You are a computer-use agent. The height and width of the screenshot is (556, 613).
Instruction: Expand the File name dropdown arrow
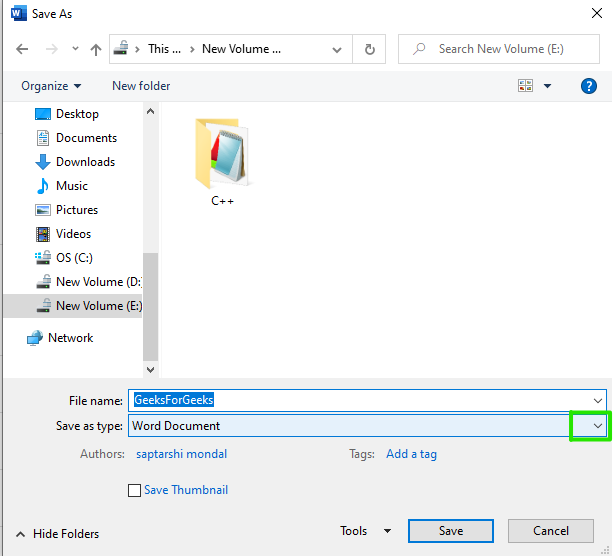597,400
